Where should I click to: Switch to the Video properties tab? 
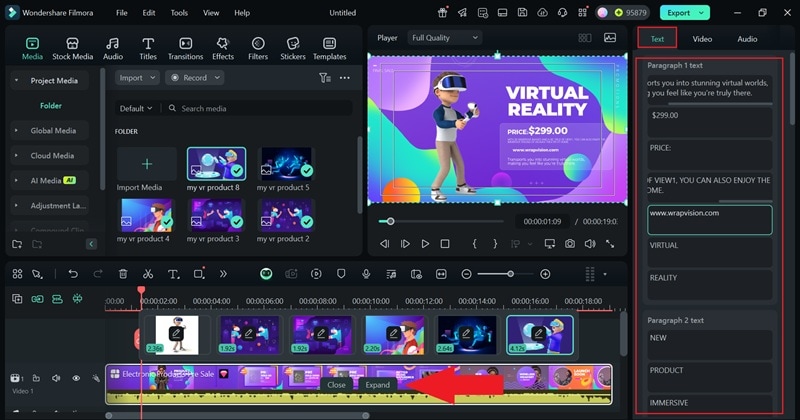[702, 39]
